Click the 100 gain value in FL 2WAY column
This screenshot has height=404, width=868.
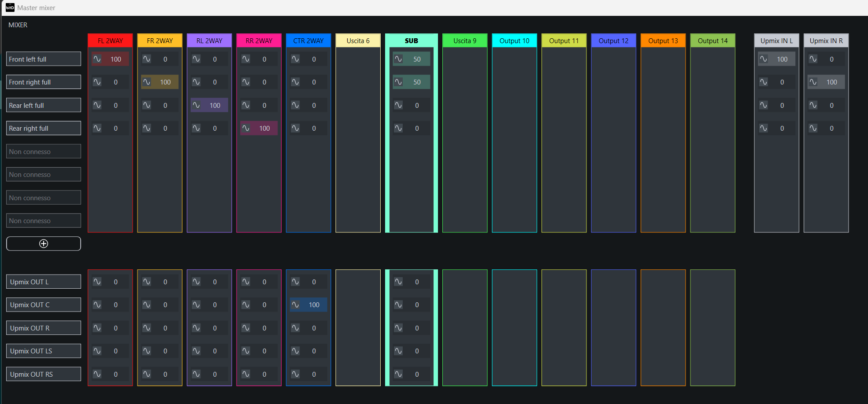pyautogui.click(x=116, y=59)
